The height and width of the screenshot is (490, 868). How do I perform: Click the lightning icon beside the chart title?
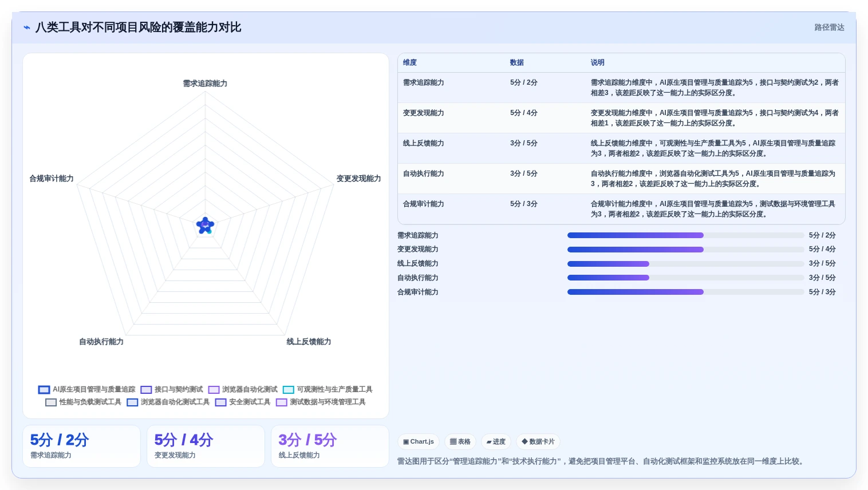coord(26,27)
